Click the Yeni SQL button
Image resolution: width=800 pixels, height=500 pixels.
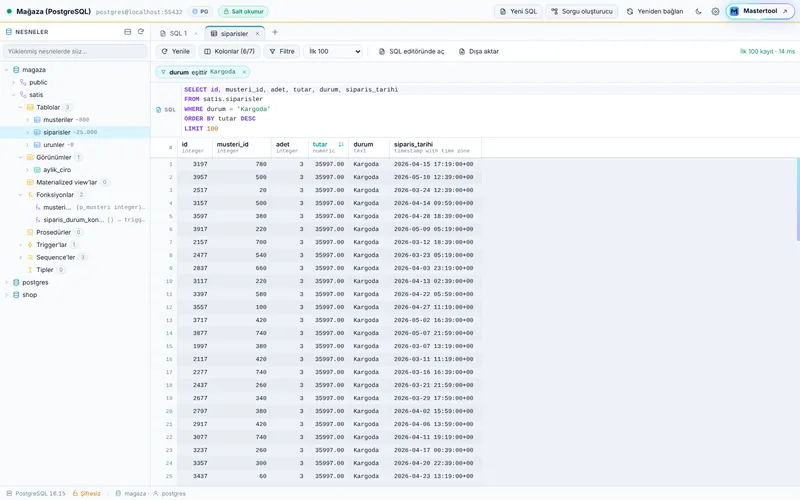518,11
